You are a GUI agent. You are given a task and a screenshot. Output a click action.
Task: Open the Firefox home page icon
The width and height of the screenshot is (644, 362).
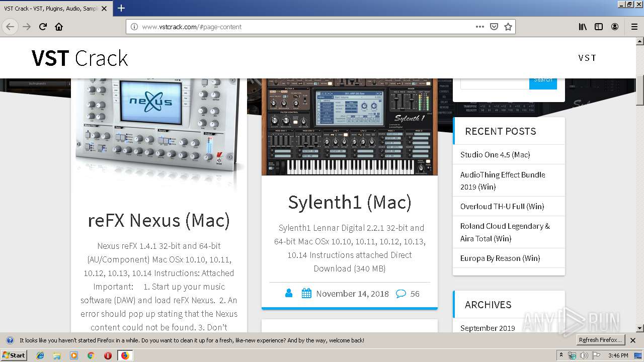tap(59, 27)
